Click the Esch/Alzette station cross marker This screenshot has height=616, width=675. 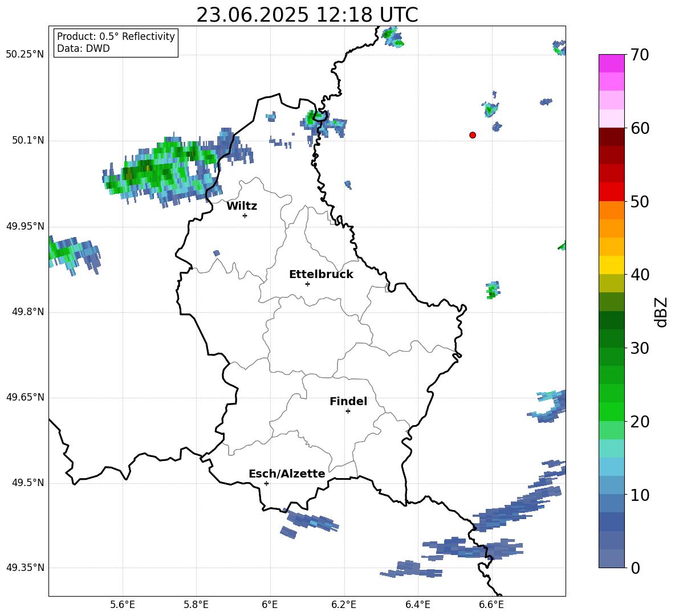click(266, 483)
